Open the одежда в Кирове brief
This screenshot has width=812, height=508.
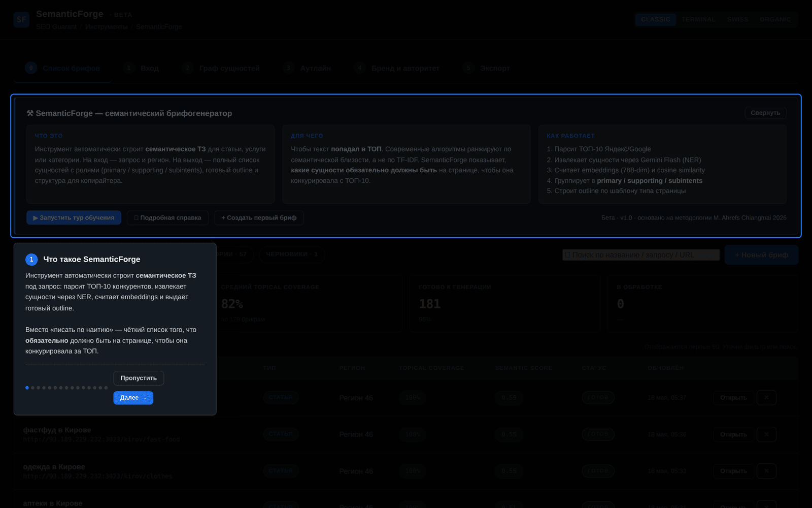(x=733, y=471)
